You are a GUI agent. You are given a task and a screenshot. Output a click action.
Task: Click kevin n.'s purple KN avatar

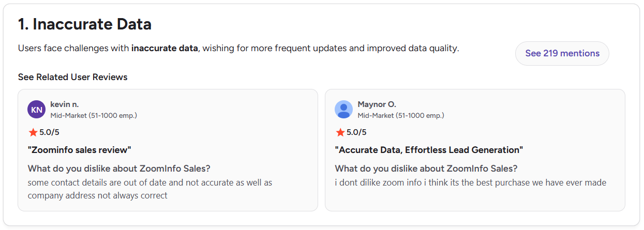(37, 110)
